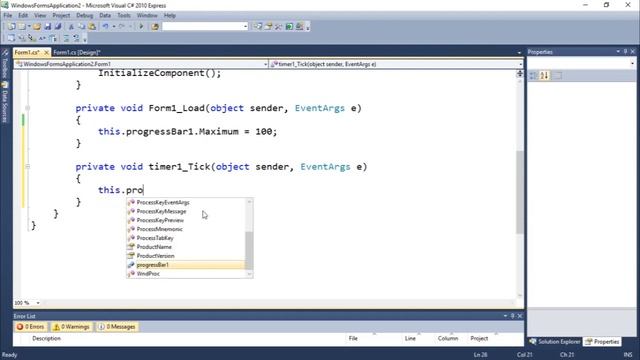Start debugging with the green play icon
The width and height of the screenshot is (640, 360).
(141, 27)
